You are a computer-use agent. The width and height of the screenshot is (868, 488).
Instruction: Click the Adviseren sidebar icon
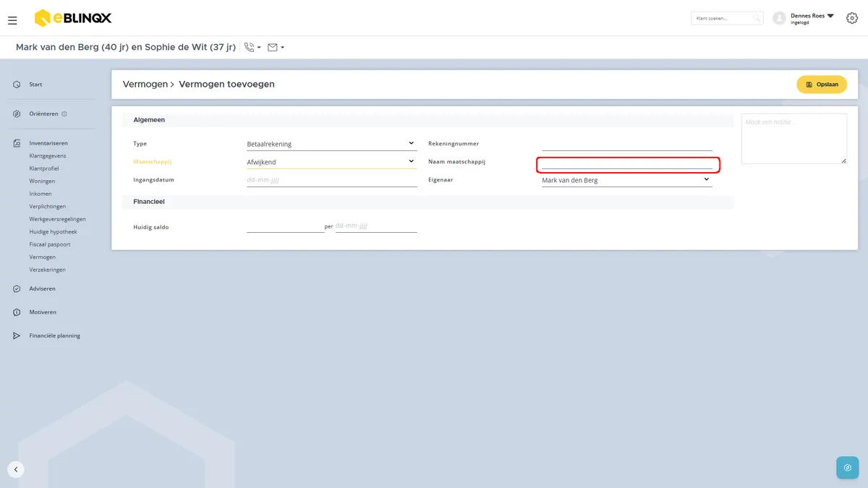pyautogui.click(x=17, y=288)
